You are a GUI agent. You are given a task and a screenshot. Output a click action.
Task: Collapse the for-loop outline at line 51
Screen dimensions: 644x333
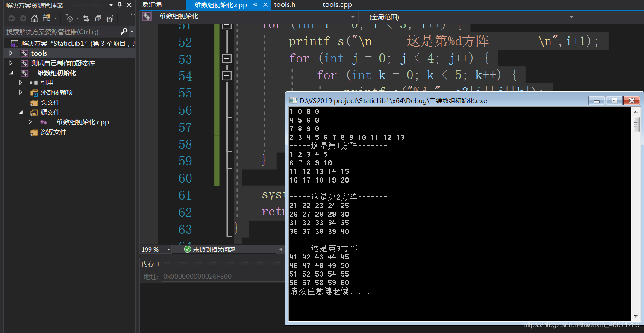[x=227, y=25]
